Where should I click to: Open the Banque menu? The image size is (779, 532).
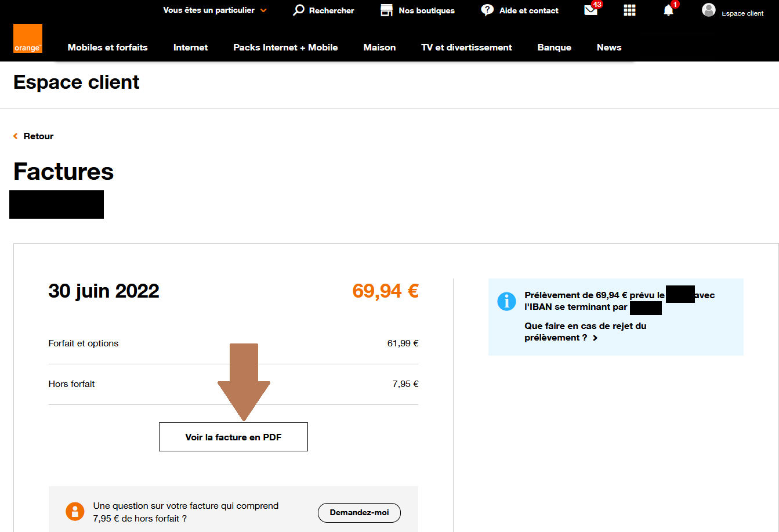pyautogui.click(x=555, y=48)
